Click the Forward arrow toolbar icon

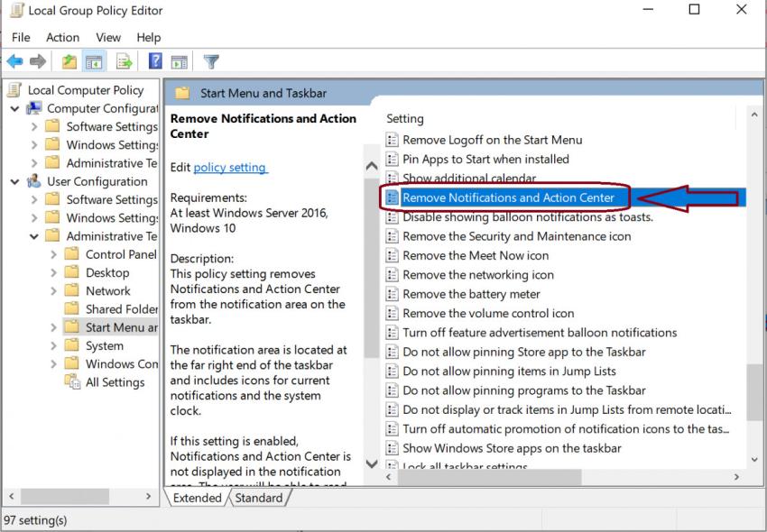pyautogui.click(x=38, y=61)
